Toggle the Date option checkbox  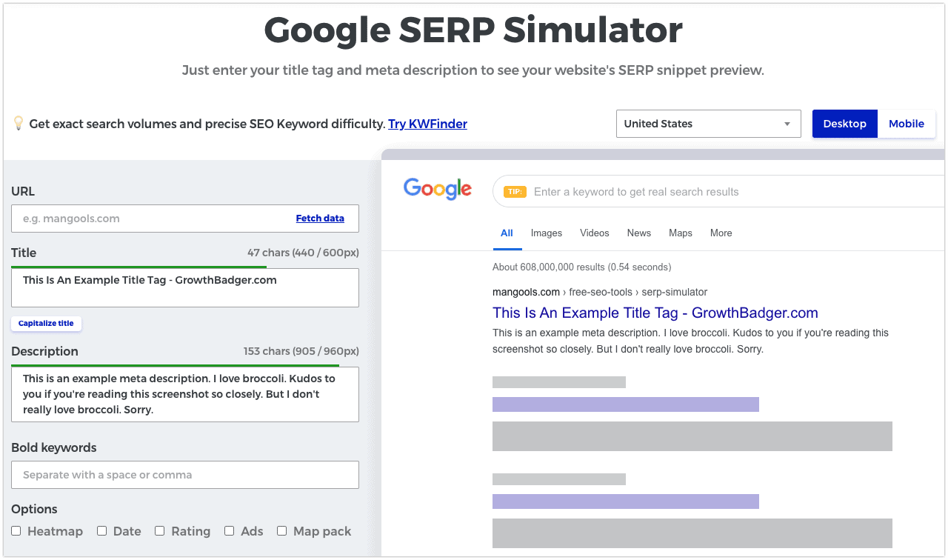point(102,531)
